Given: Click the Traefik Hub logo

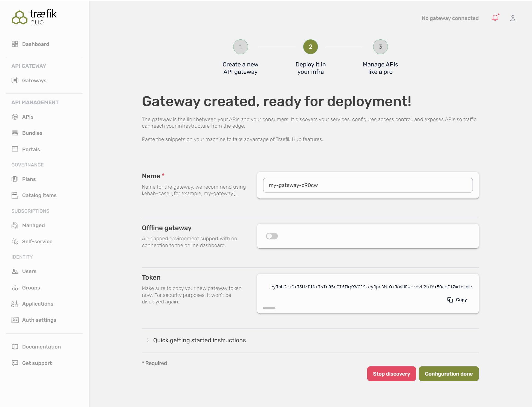Looking at the screenshot, I should tap(34, 17).
